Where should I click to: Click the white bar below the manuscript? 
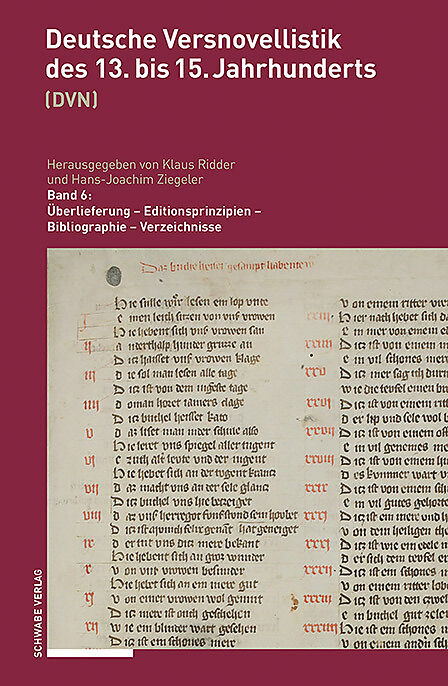point(90,653)
